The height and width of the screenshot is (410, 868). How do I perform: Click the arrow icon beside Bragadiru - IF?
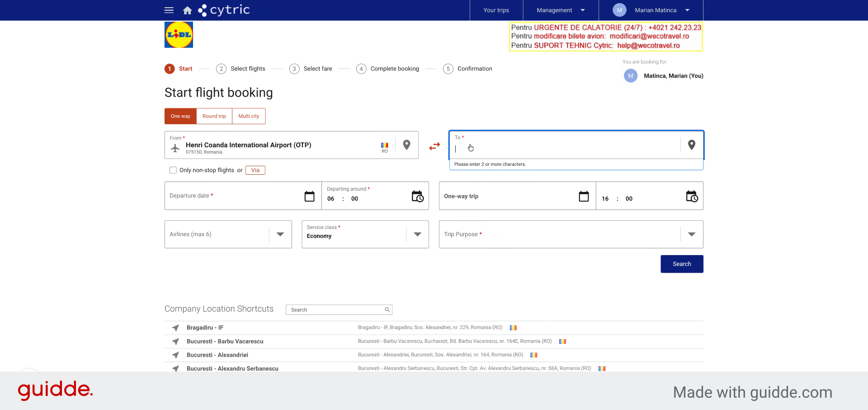pyautogui.click(x=175, y=328)
